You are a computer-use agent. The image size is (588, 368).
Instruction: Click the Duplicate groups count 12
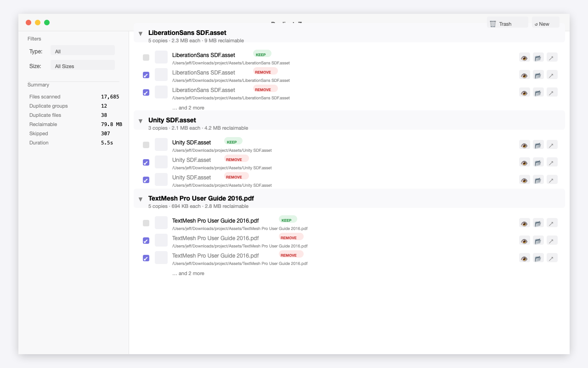[x=104, y=106]
